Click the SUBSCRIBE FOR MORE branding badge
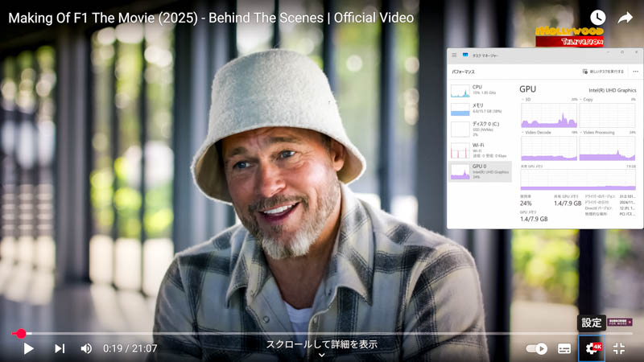This screenshot has height=362, width=644. coord(620,323)
